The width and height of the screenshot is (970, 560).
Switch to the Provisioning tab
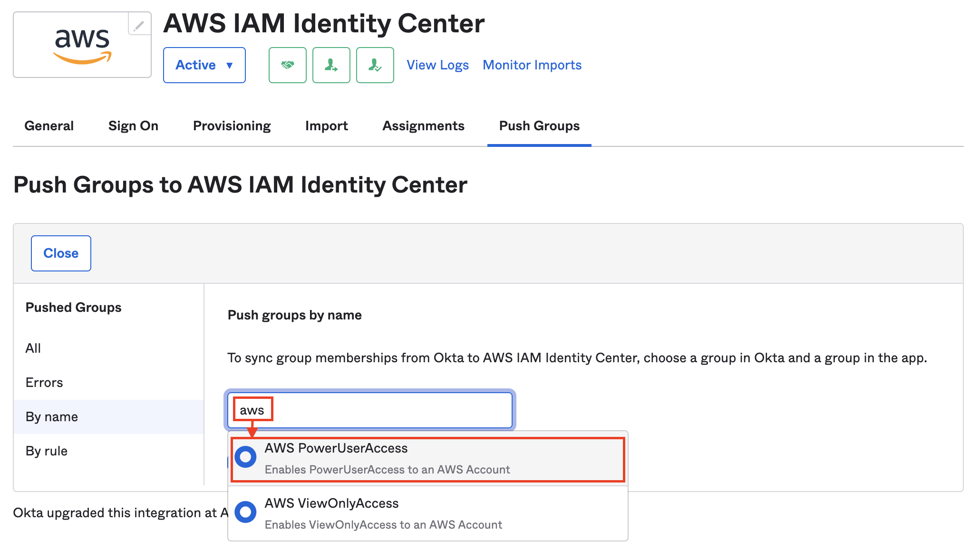coord(232,126)
